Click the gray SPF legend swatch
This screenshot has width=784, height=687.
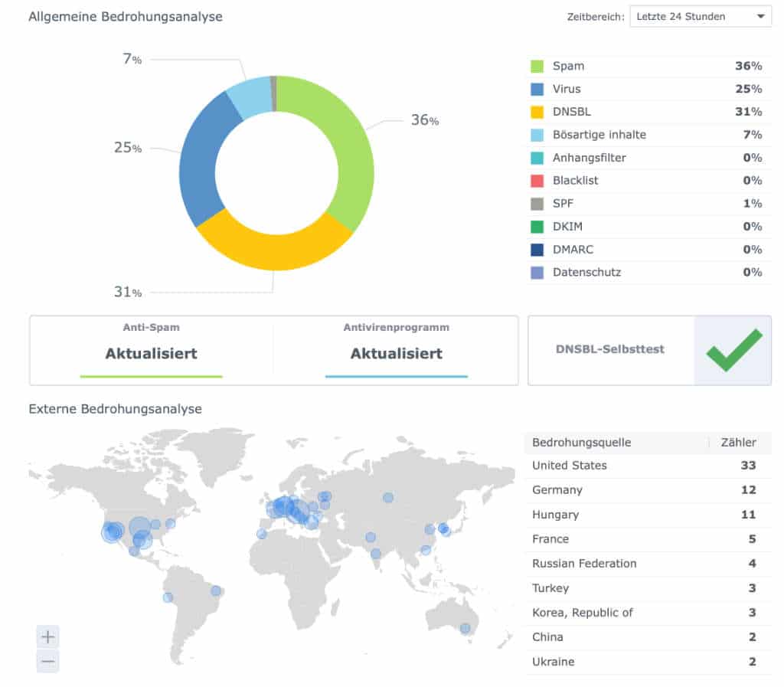537,204
